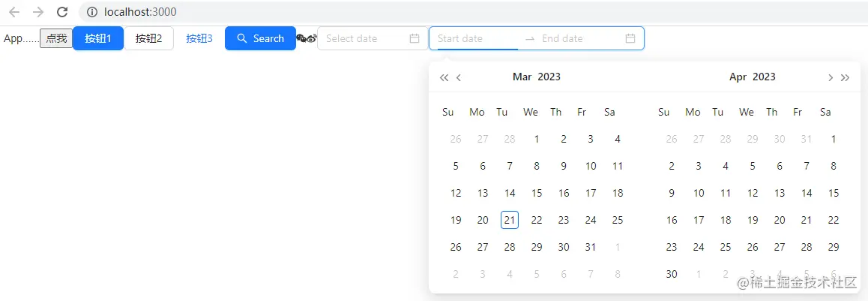The image size is (868, 301).
Task: Click the browser forward arrow
Action: tap(38, 12)
